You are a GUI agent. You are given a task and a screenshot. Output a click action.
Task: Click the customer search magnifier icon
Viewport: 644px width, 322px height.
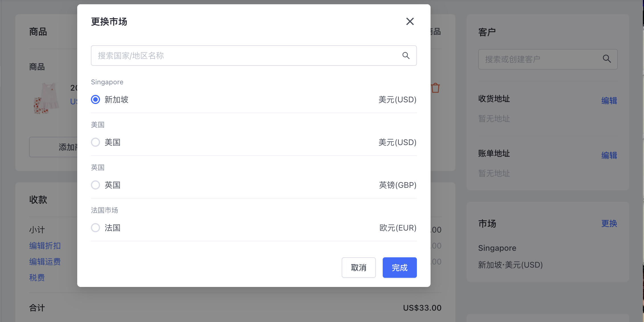pos(607,59)
